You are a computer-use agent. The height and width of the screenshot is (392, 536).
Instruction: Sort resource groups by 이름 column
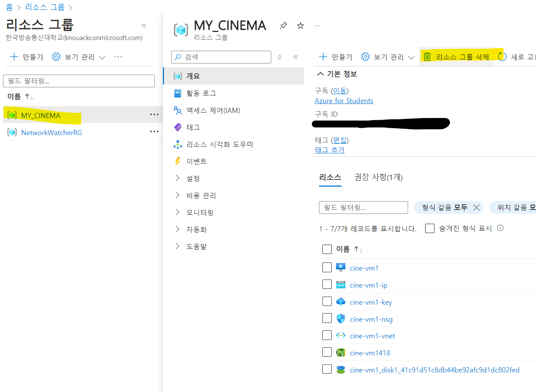20,97
